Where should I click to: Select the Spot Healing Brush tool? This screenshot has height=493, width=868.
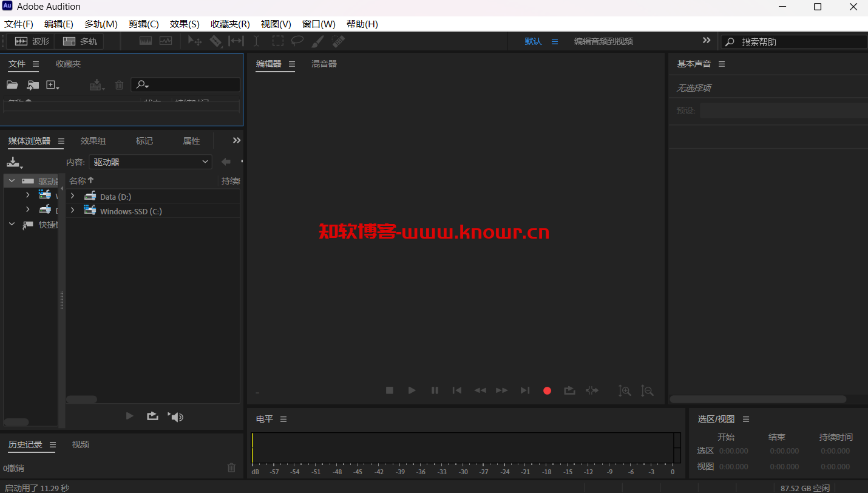pyautogui.click(x=338, y=41)
